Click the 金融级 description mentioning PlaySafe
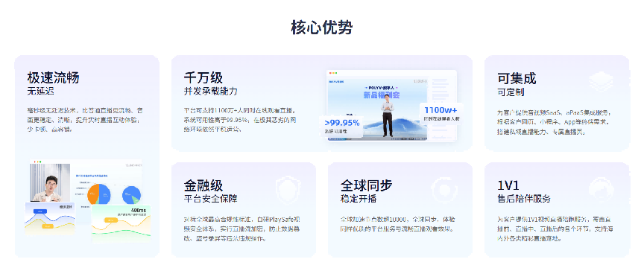This screenshot has width=644, height=268. point(242,229)
